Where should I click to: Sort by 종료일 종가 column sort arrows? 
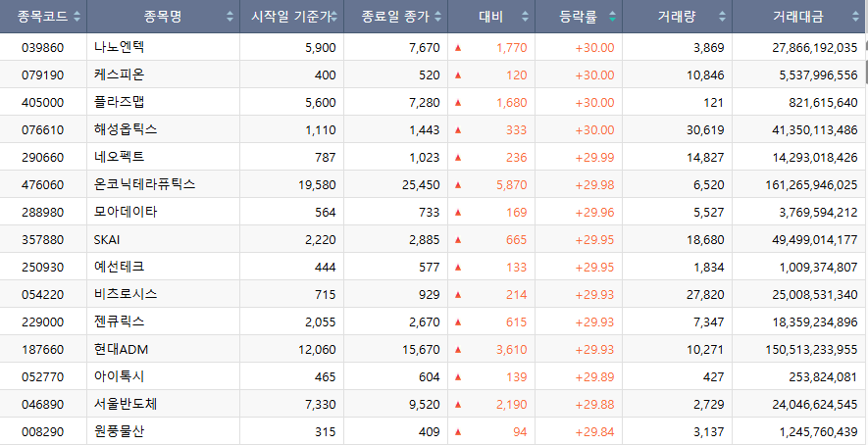[437, 17]
